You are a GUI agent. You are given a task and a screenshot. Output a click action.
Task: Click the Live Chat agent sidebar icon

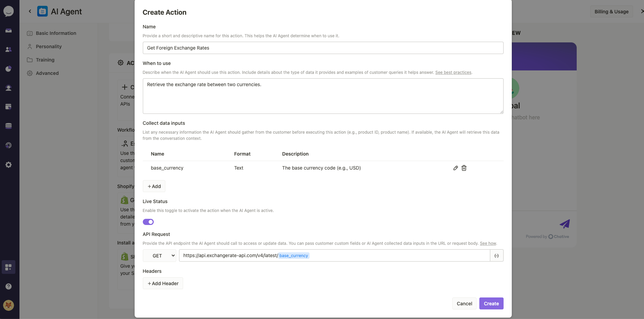[9, 88]
